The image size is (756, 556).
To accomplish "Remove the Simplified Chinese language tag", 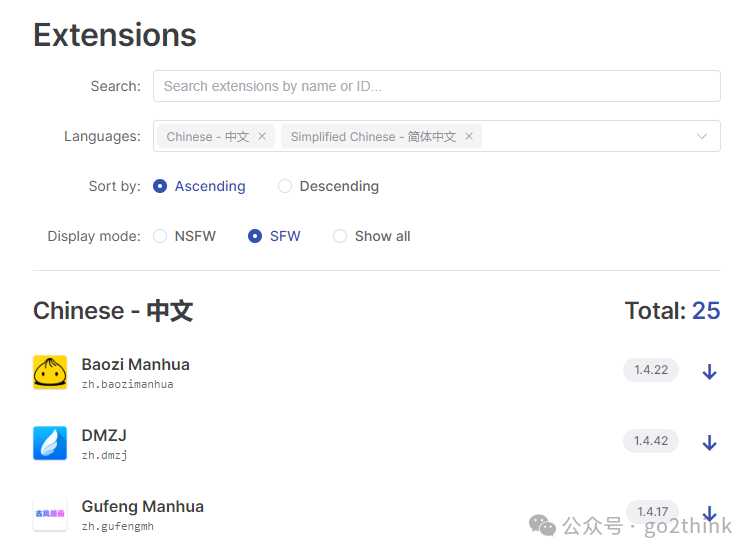I will (x=469, y=136).
